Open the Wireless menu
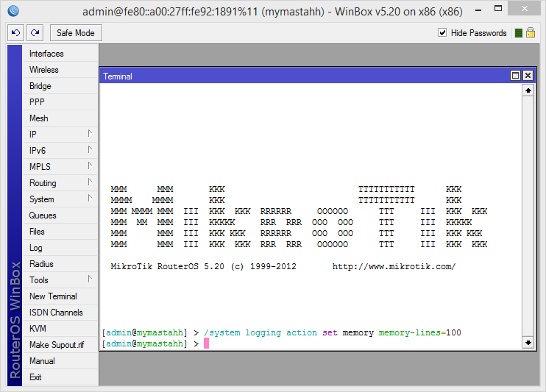The height and width of the screenshot is (392, 546). pos(60,70)
